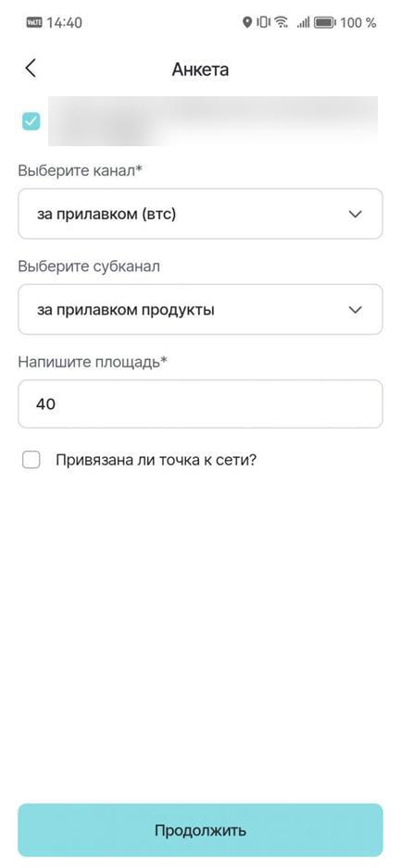Image resolution: width=401 pixels, height=868 pixels.
Task: Enable the "Привязана ли точка к сети?" checkbox
Action: [x=31, y=460]
